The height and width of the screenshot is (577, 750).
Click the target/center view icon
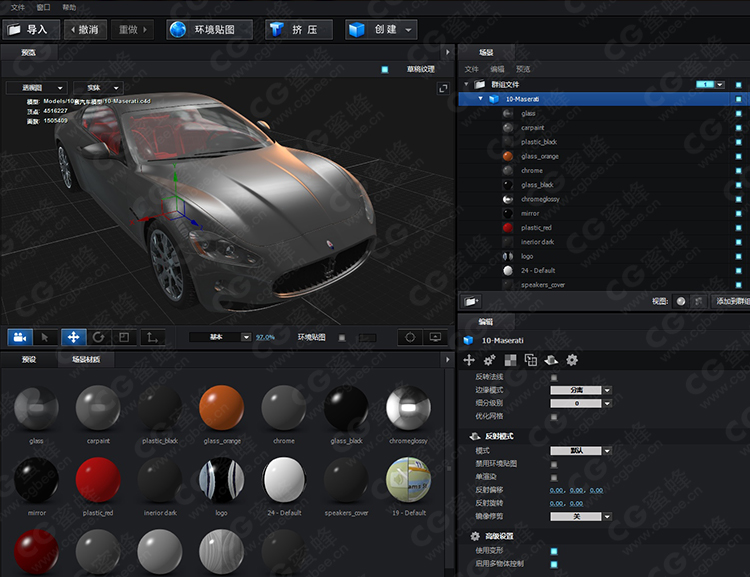410,337
